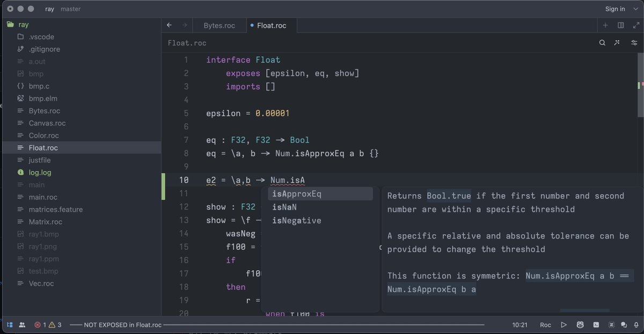Open test.bmp in the file tree
This screenshot has width=644, height=334.
80,271
